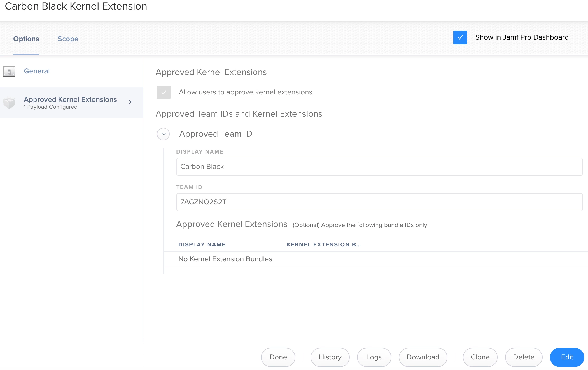Click the chevron arrow beside Approved Kernel Extensions
This screenshot has height=370, width=588.
pos(130,102)
